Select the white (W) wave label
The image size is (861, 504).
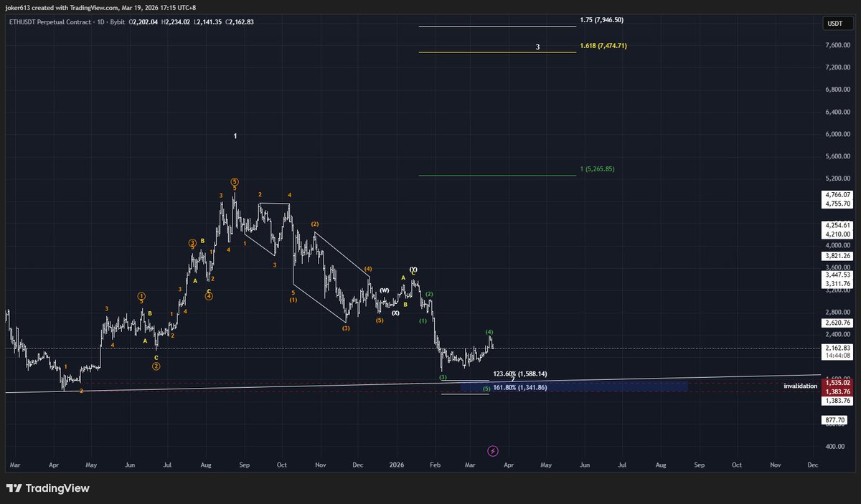(x=385, y=290)
